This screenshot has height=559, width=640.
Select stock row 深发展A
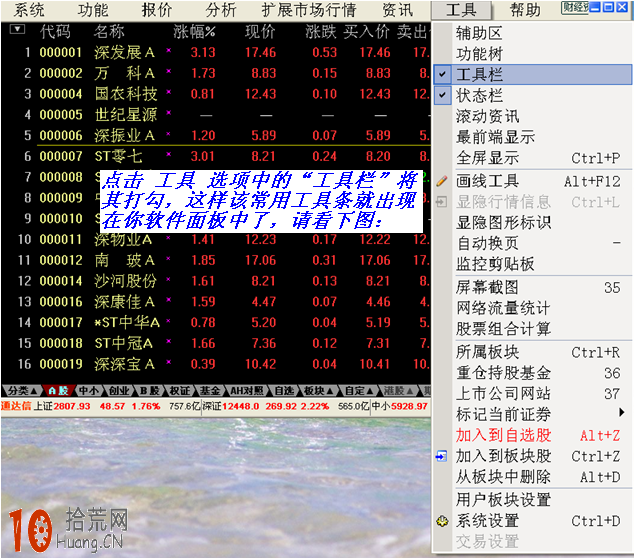pos(216,53)
